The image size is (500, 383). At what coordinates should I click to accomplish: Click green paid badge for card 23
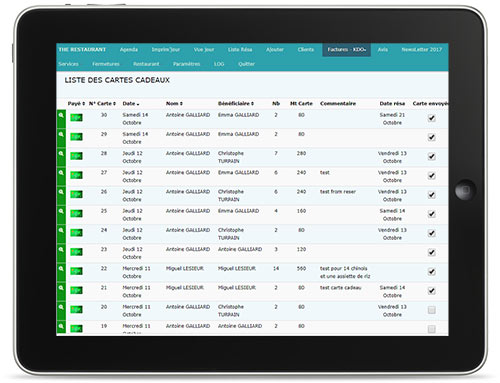click(x=76, y=252)
